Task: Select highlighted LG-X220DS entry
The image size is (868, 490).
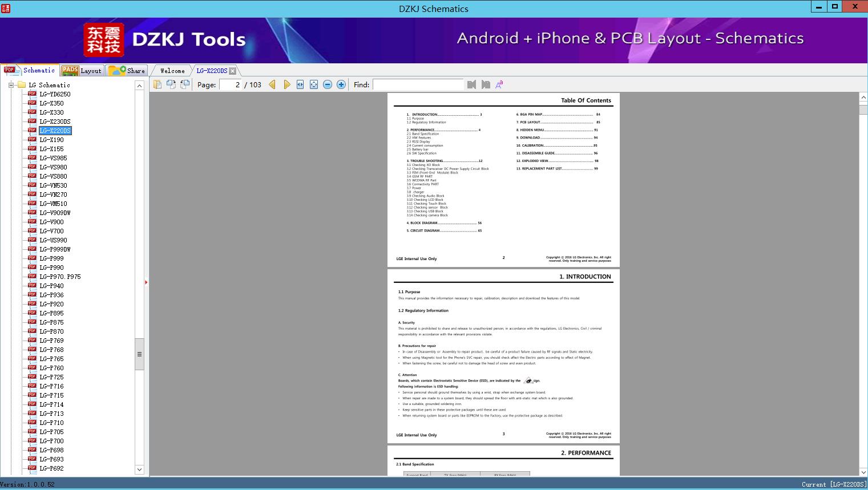Action: [55, 131]
